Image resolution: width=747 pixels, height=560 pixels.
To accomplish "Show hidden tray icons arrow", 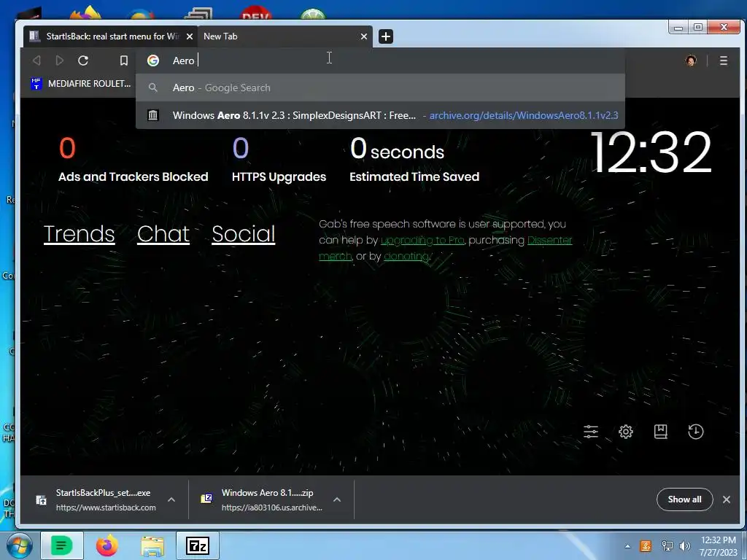I will pos(628,546).
